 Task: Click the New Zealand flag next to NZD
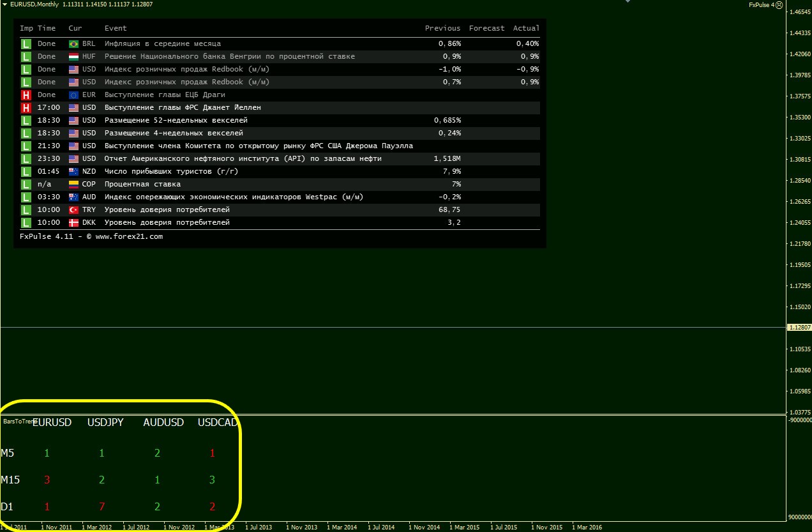click(73, 172)
